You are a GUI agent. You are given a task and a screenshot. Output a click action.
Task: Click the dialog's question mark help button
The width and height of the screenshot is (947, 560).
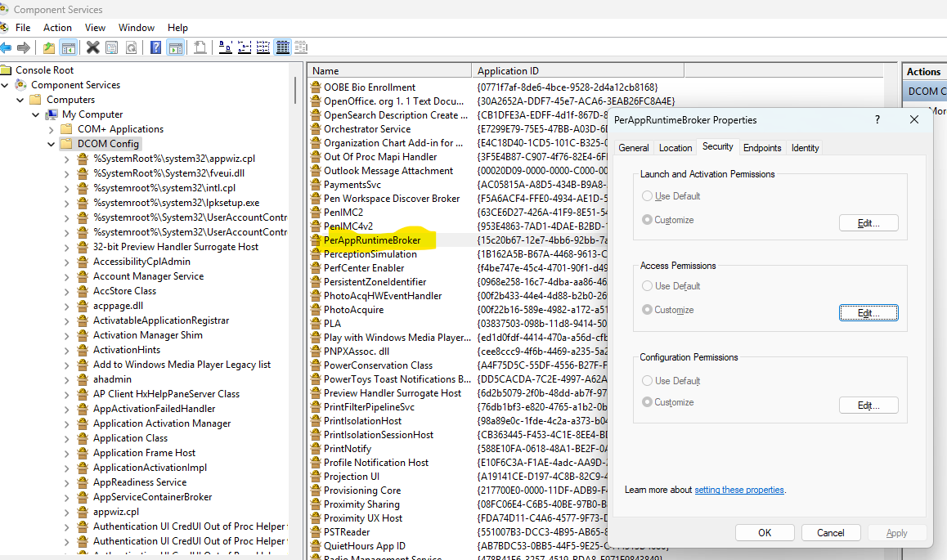(877, 119)
